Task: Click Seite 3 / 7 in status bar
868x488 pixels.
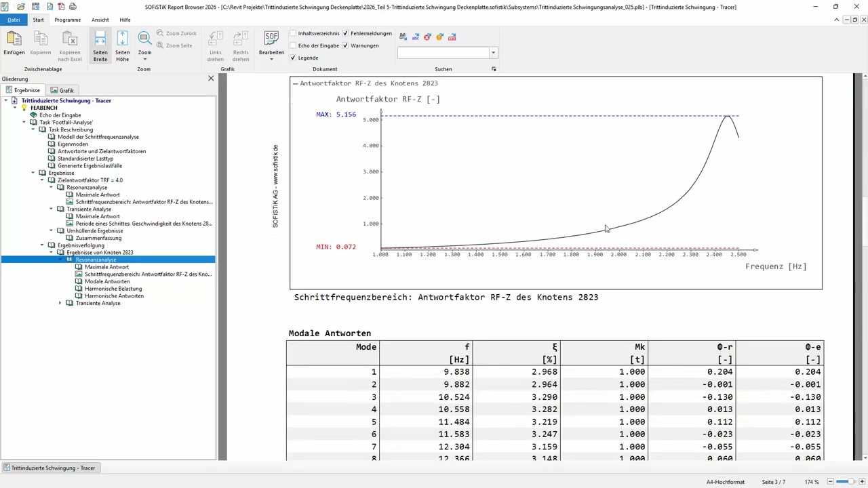Action: (774, 482)
